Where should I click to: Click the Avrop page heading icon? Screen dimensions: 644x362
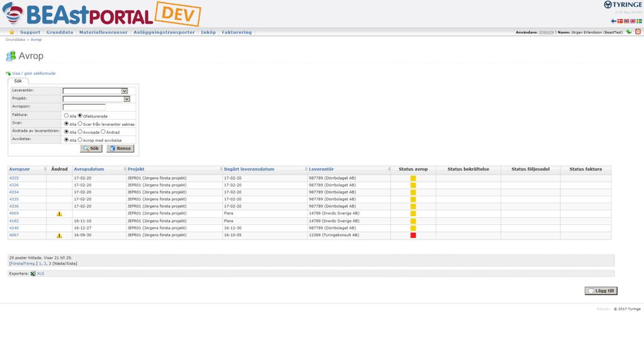[x=11, y=56]
